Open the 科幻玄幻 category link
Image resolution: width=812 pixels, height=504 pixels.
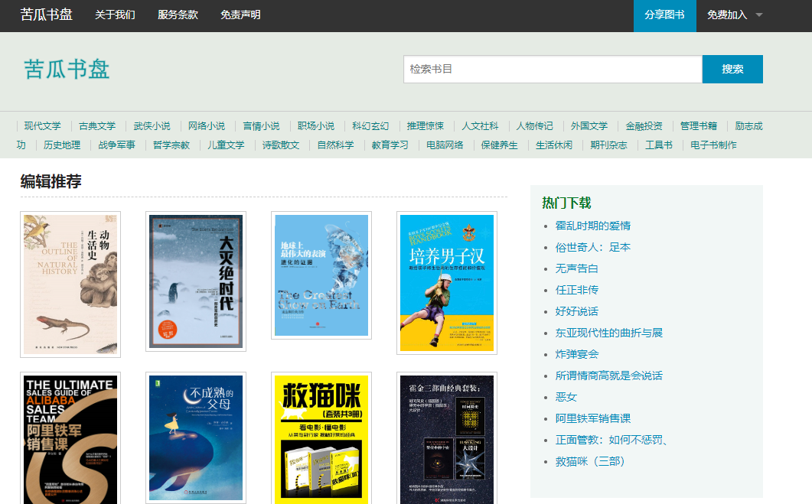click(x=370, y=126)
